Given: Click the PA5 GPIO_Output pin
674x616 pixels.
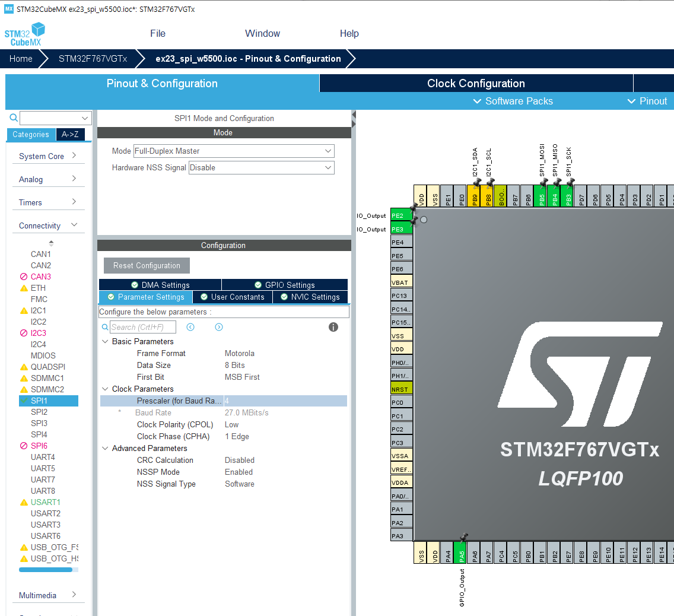Looking at the screenshot, I should click(x=460, y=553).
